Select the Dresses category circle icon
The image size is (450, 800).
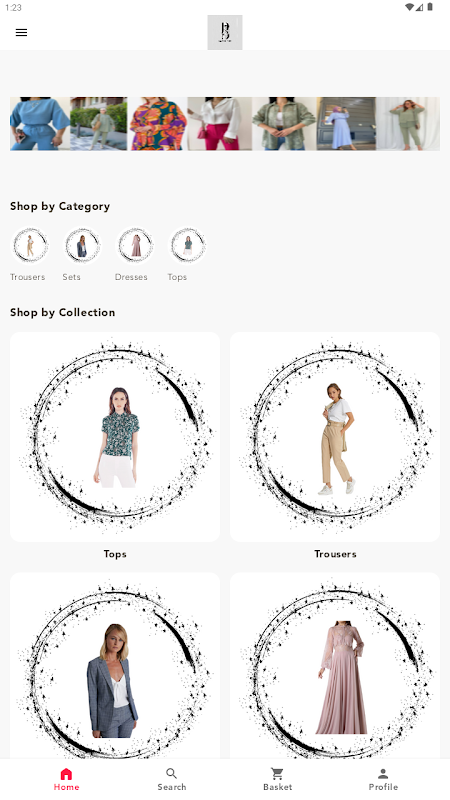click(x=135, y=245)
